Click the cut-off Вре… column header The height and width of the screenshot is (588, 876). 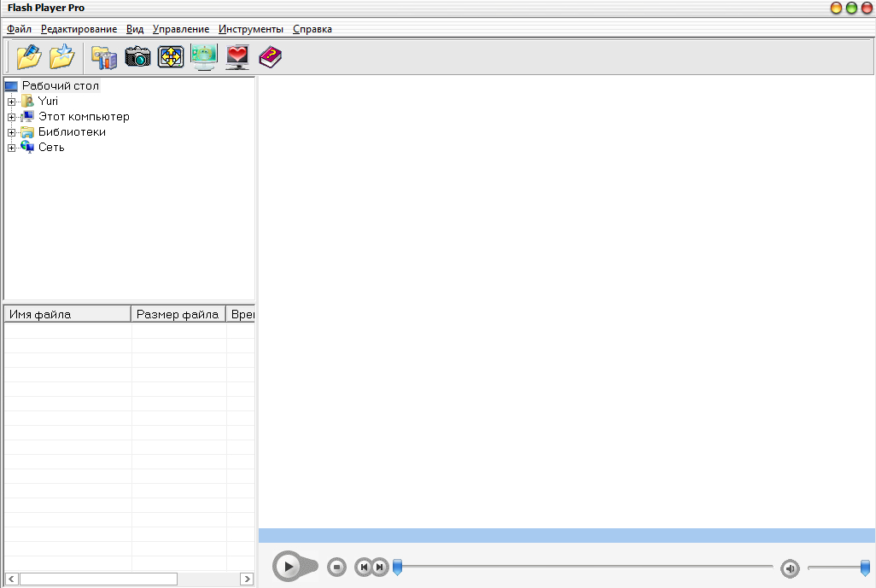[x=241, y=314]
